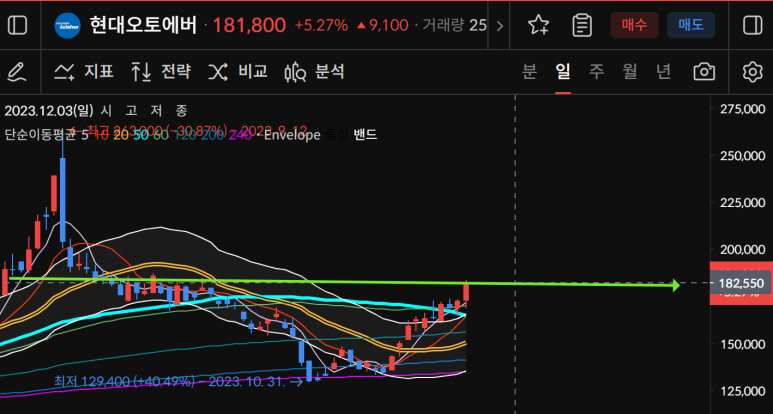Viewport: 773px width, 414px height.
Task: Expand stock info with right chevron
Action: [499, 26]
